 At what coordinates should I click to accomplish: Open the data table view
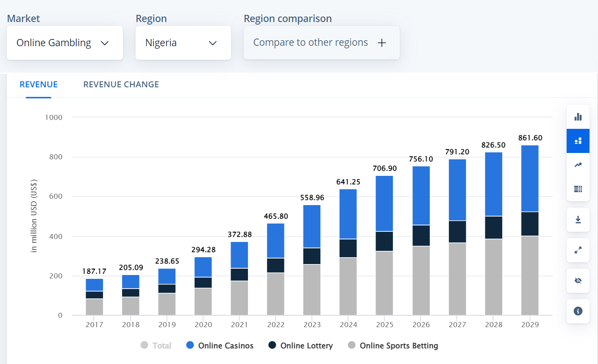(578, 189)
